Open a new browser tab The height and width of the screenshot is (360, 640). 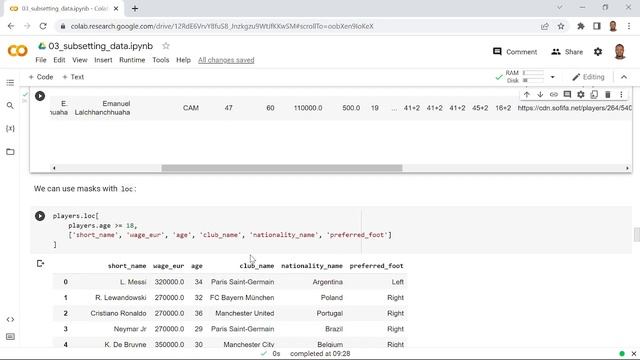(135, 8)
